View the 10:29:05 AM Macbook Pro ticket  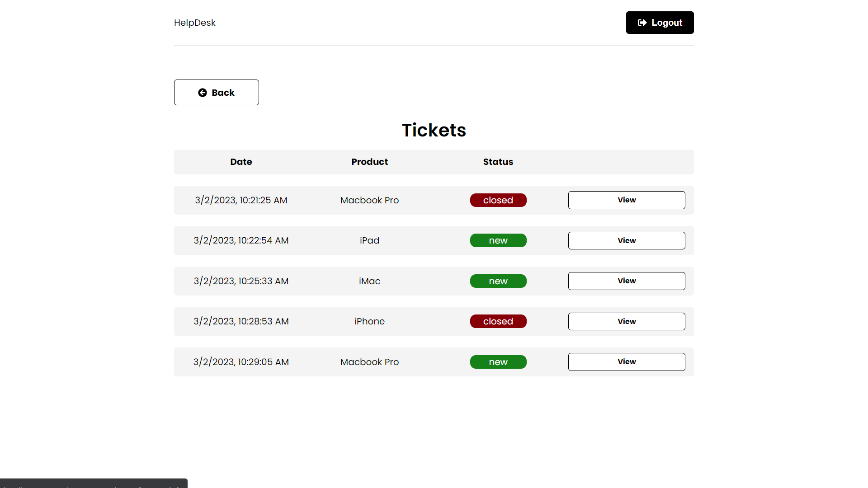click(626, 362)
